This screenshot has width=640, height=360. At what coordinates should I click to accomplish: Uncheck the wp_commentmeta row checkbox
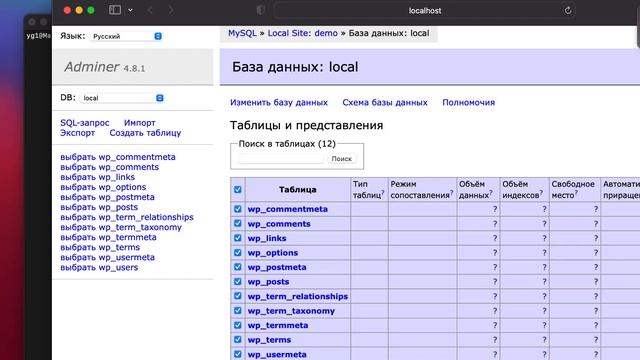pyautogui.click(x=238, y=209)
